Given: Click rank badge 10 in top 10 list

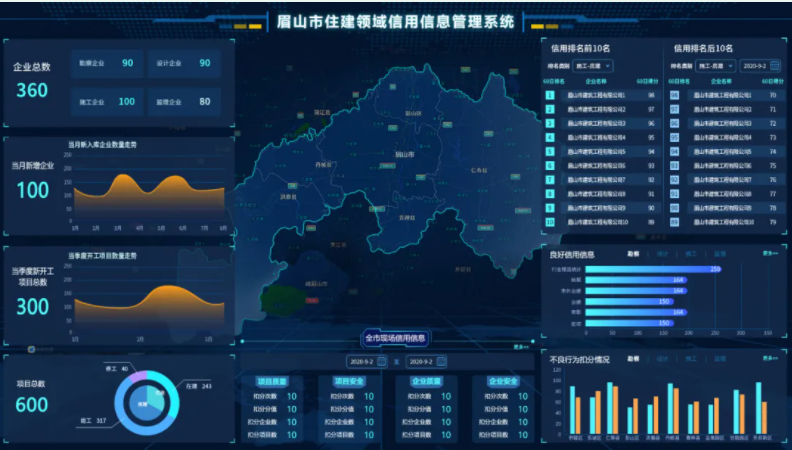Looking at the screenshot, I should (x=549, y=222).
